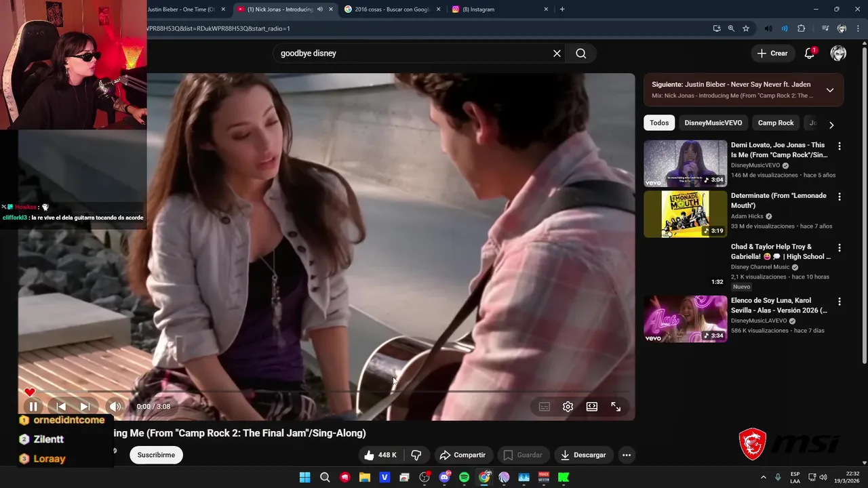Viewport: 868px width, 488px height.
Task: Open Spotify from taskbar
Action: (x=464, y=477)
